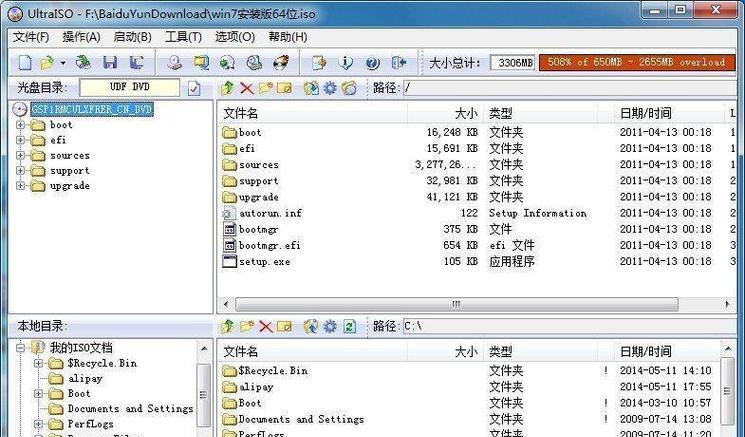Click the local tree vertical scrollbar thumb
This screenshot has width=745, height=437.
(x=203, y=395)
